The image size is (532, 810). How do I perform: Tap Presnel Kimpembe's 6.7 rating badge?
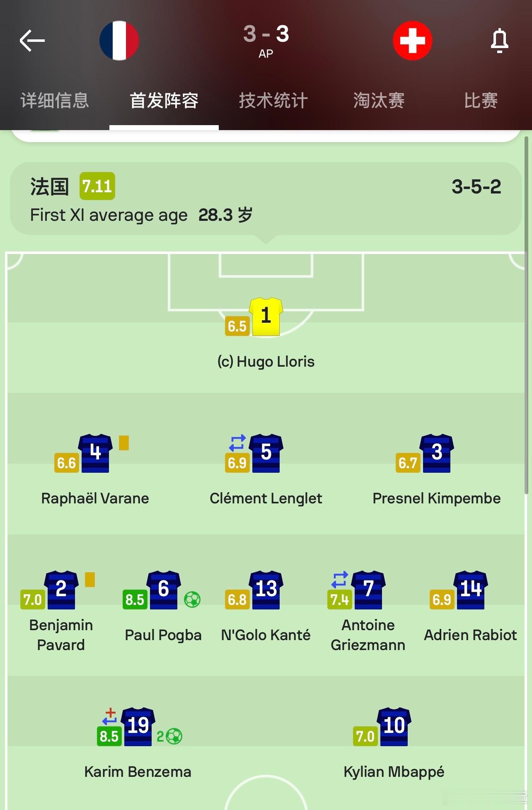(x=408, y=463)
